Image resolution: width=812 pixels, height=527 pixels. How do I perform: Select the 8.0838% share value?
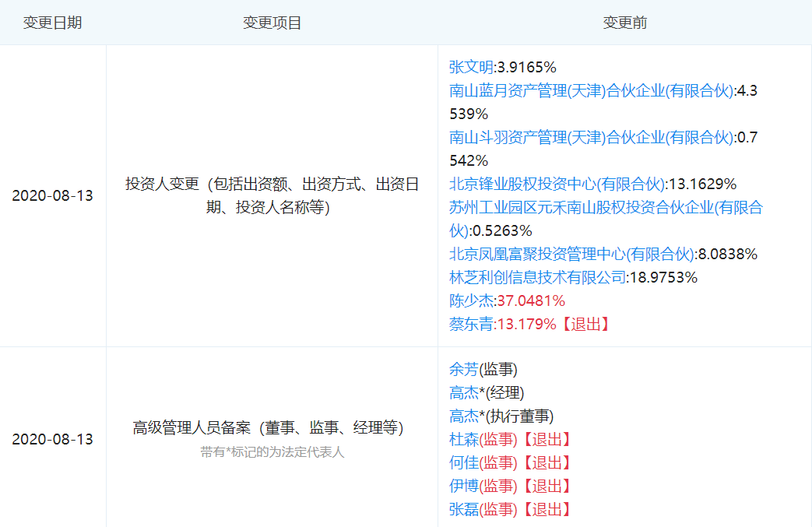[x=728, y=254]
